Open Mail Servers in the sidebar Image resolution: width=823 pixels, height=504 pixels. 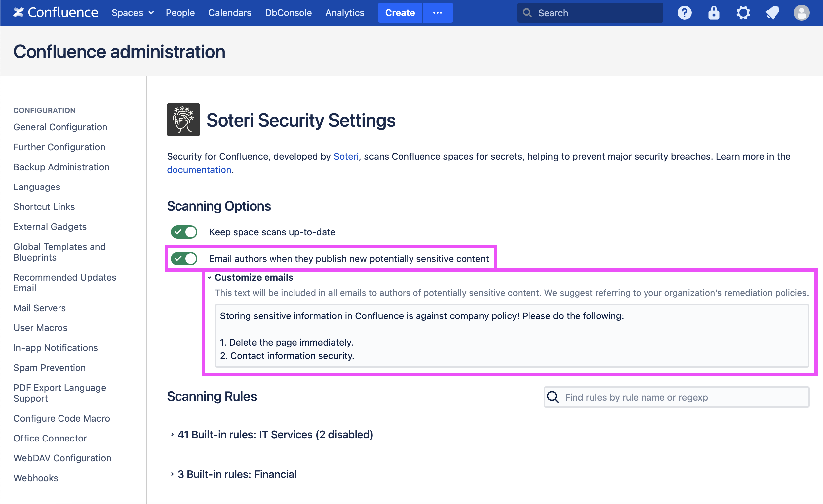click(40, 308)
